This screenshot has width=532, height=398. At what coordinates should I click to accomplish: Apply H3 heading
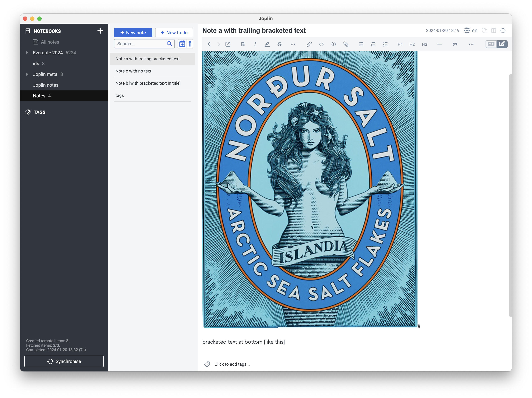(425, 44)
